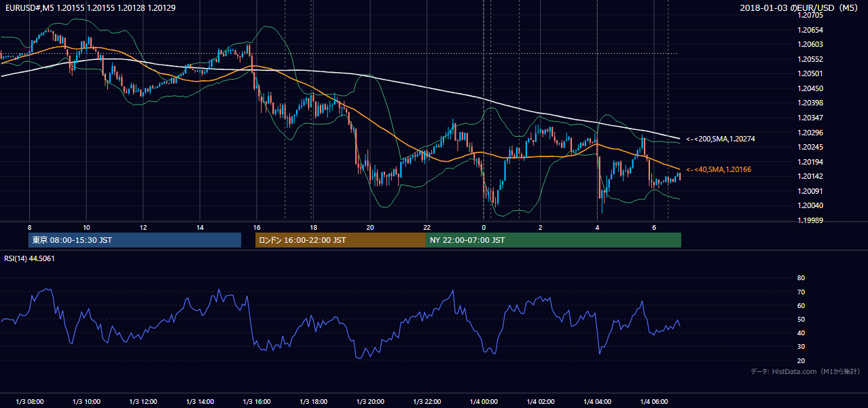The image size is (868, 408).
Task: Select the 1/3 16:00 time label
Action: [257, 402]
